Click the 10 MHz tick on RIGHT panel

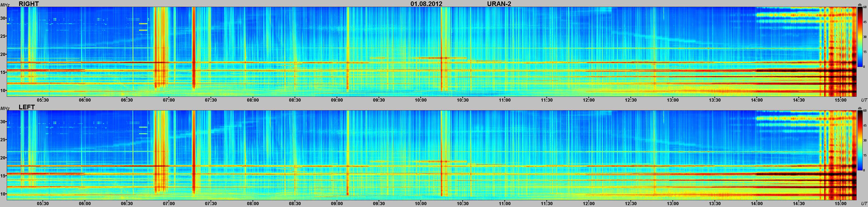coord(3,90)
